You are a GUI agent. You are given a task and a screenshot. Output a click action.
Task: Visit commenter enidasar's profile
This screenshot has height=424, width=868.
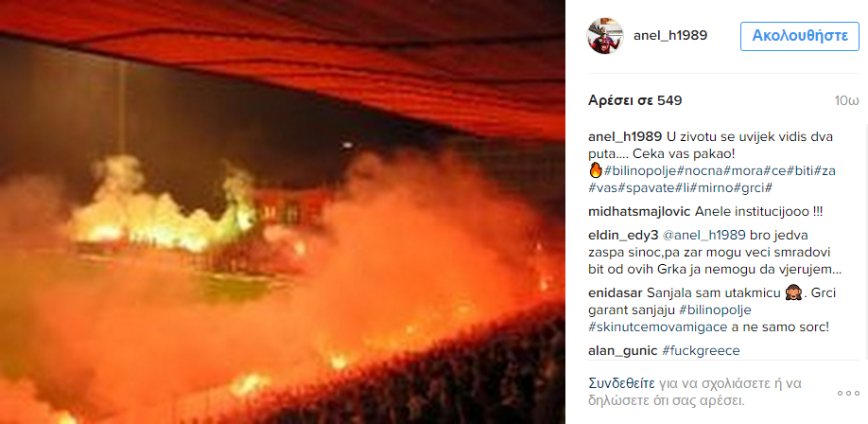[x=615, y=292]
